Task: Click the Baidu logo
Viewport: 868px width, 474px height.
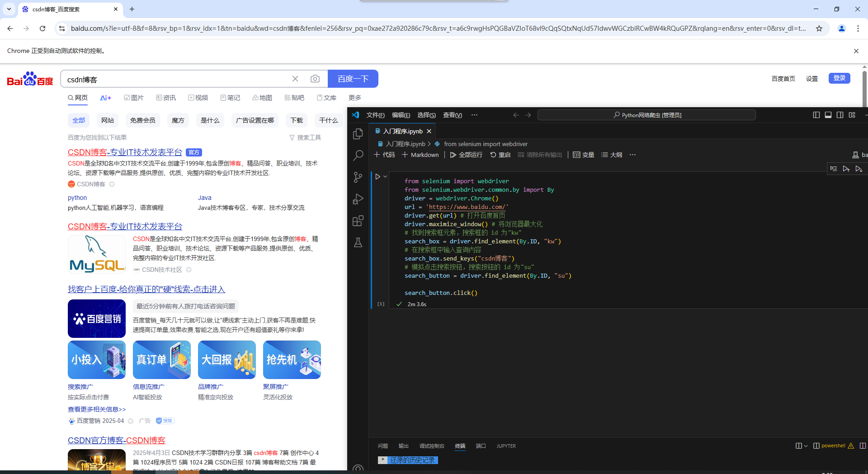Action: click(x=30, y=79)
